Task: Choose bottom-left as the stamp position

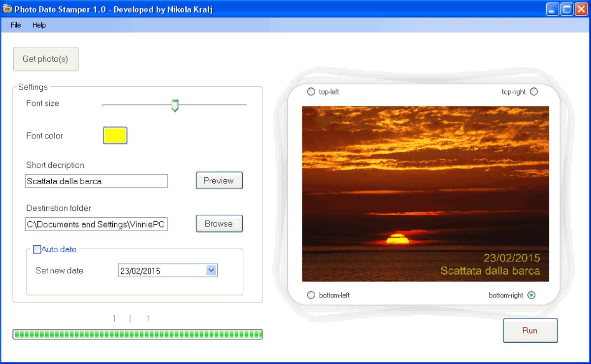Action: click(311, 295)
